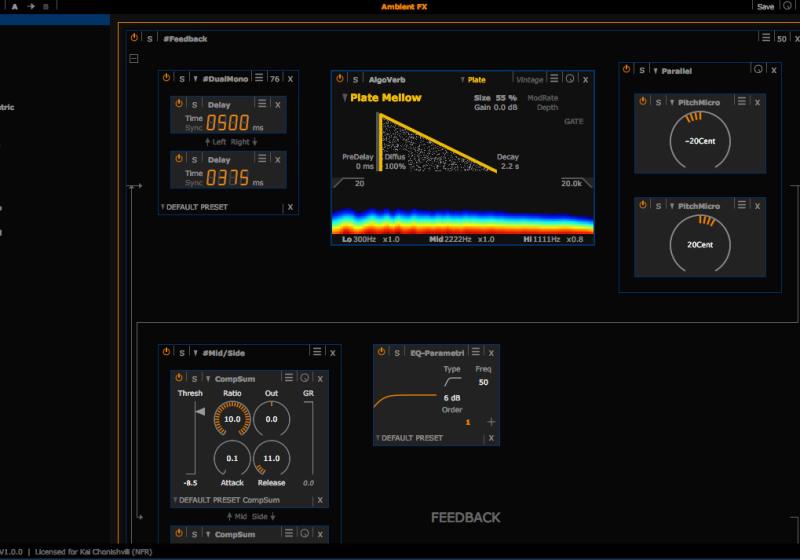The image size is (800, 560).
Task: Click the CompSum Thresh slider handle
Action: pyautogui.click(x=200, y=412)
